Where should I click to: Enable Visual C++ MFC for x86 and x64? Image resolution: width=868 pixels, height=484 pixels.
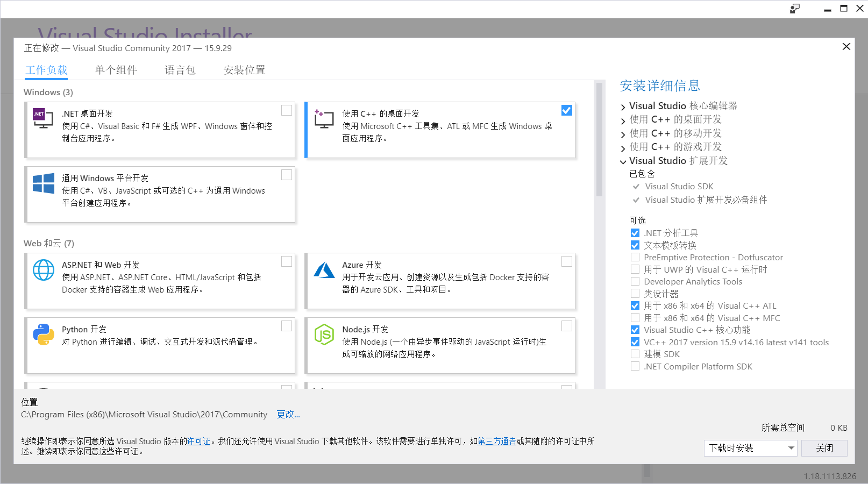(x=635, y=318)
